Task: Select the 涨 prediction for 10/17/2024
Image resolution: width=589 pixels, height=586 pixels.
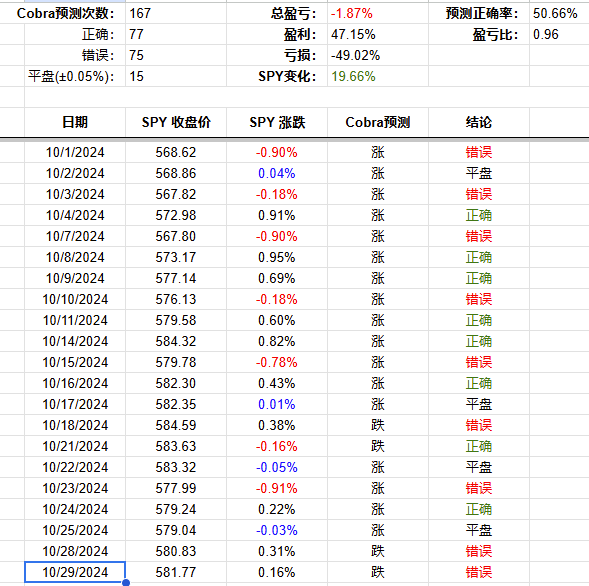Action: click(378, 405)
